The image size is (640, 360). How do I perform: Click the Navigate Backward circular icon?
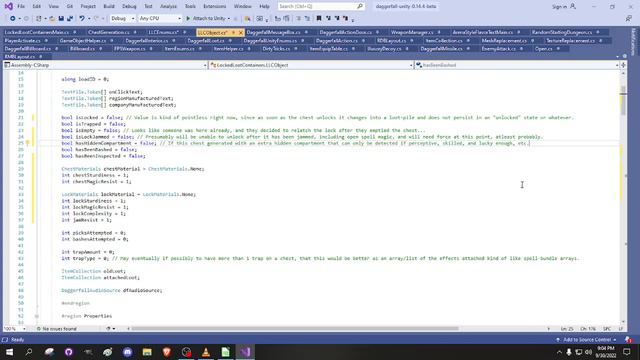[13, 18]
